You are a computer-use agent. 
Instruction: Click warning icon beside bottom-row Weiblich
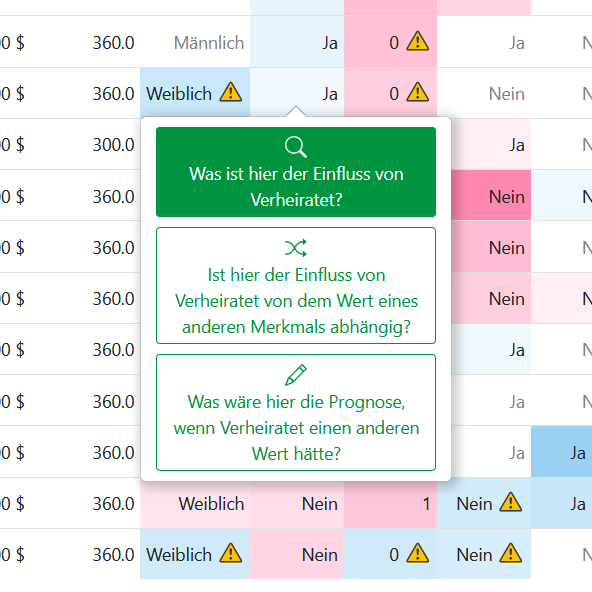tap(231, 553)
